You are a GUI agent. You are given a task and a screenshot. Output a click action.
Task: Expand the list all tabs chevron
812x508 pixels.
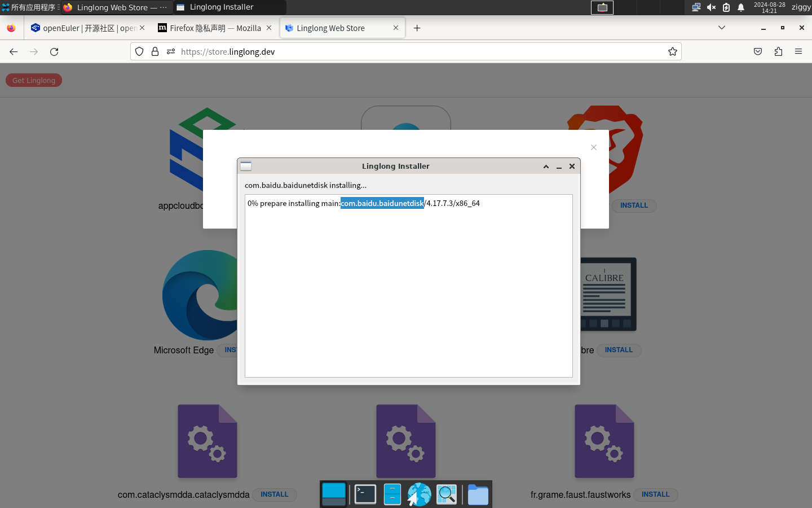pyautogui.click(x=721, y=28)
